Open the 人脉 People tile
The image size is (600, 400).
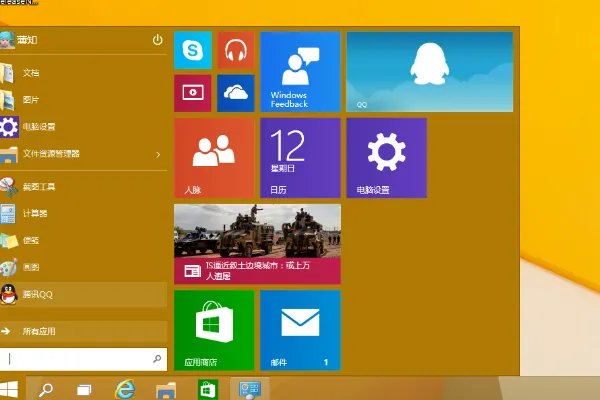214,158
